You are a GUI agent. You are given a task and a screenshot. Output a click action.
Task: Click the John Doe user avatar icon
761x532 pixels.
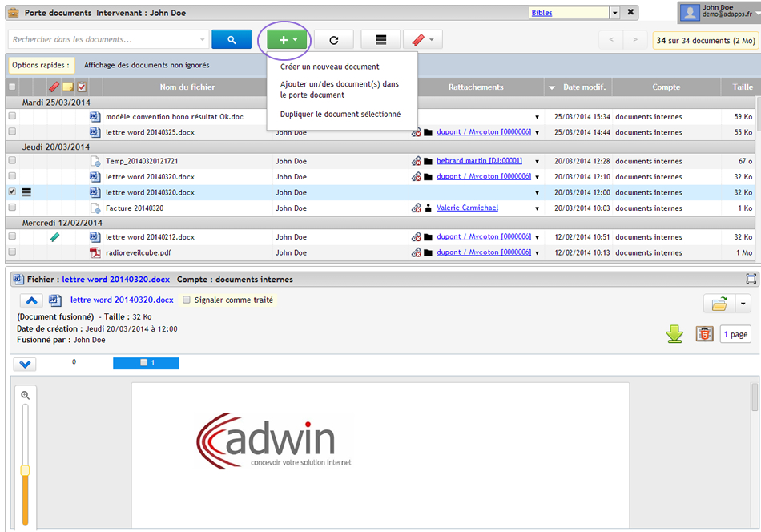690,12
